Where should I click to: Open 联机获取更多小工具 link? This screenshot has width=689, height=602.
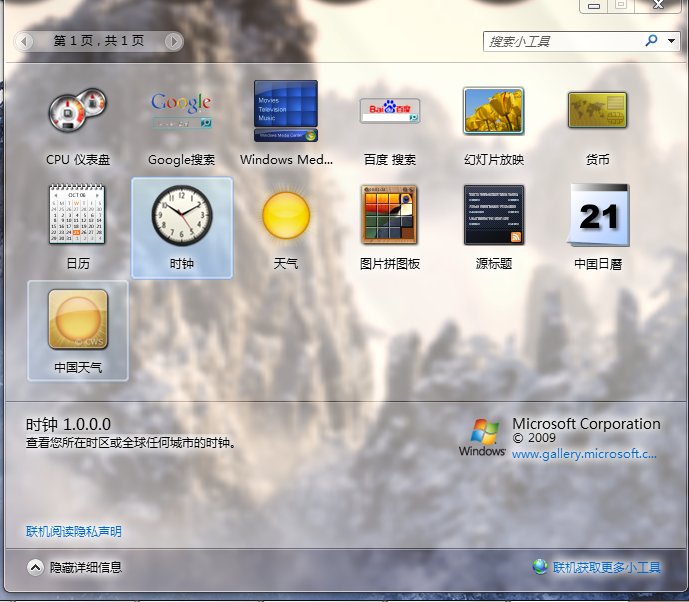pyautogui.click(x=607, y=567)
